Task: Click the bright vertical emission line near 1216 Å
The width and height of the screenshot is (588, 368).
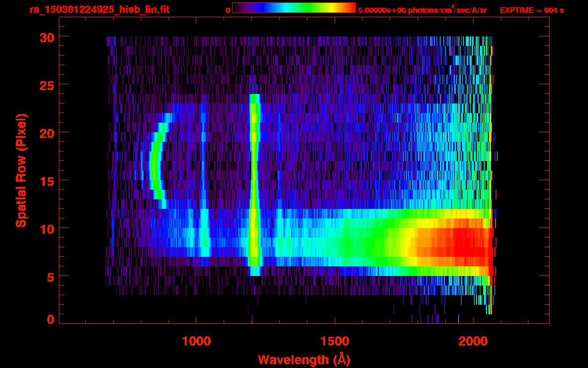Action: pyautogui.click(x=254, y=184)
